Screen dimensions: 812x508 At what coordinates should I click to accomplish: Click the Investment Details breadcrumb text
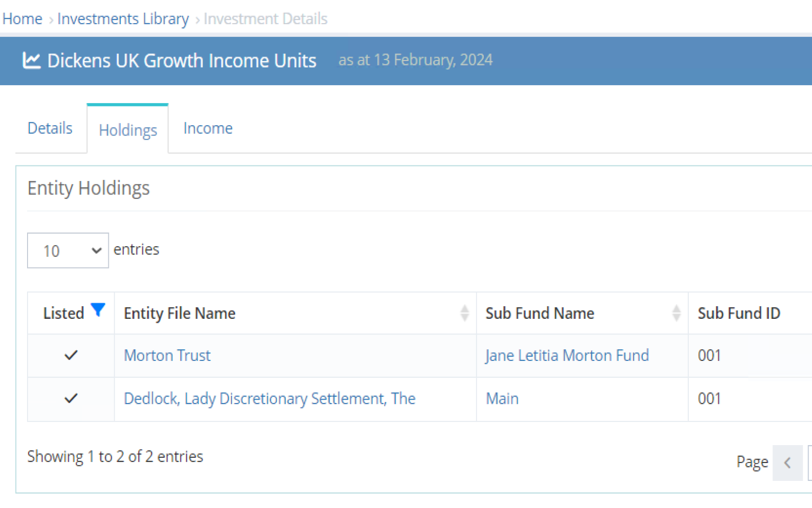click(x=265, y=19)
